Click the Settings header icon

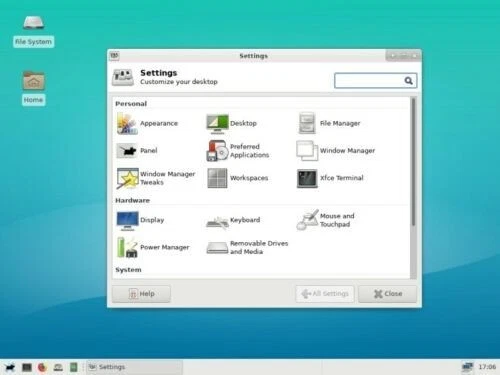pos(123,77)
